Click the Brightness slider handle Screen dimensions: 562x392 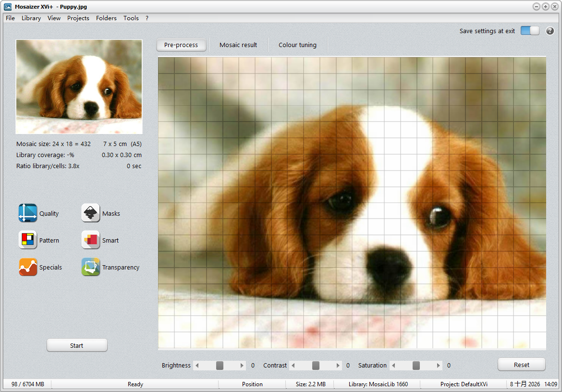(220, 366)
